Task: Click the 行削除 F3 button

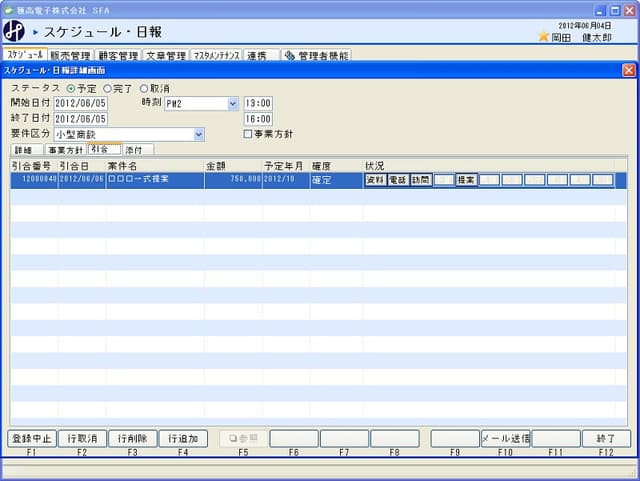Action: [x=133, y=439]
